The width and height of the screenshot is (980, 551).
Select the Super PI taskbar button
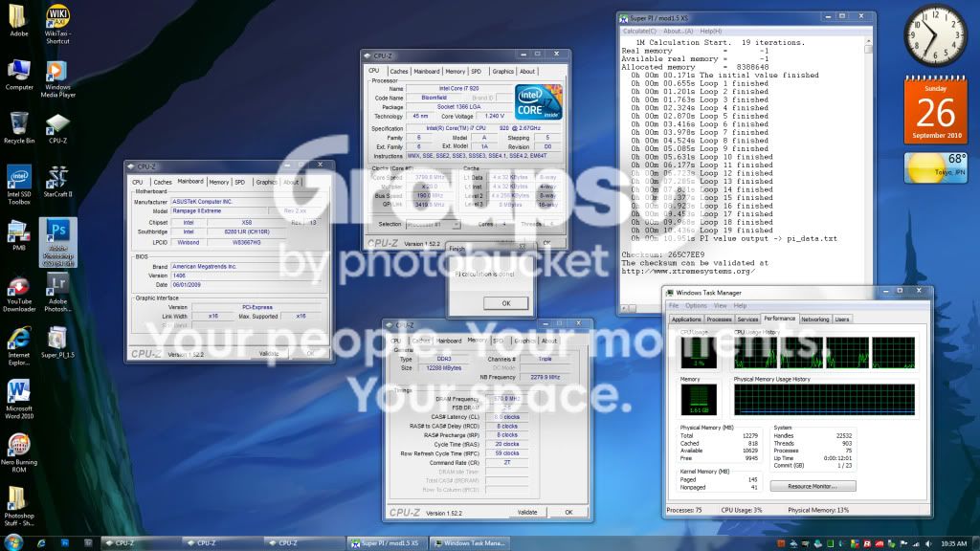pos(387,543)
